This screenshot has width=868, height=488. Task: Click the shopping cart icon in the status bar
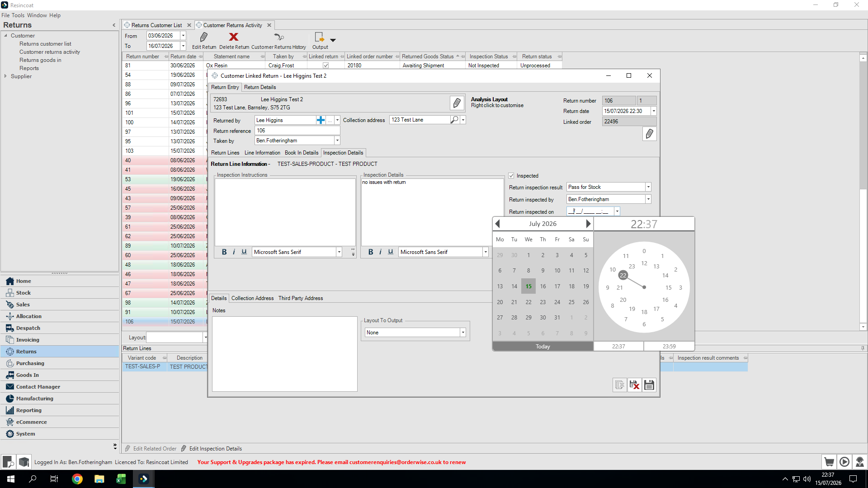(x=829, y=462)
